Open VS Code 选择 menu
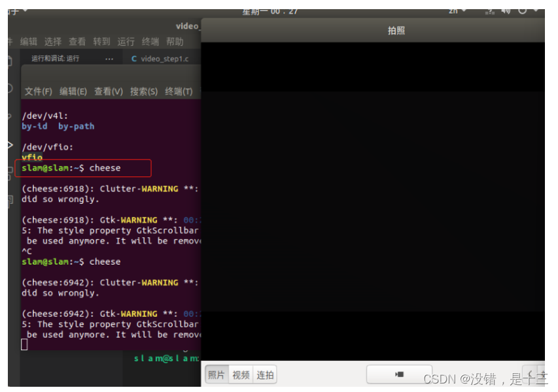 (53, 42)
